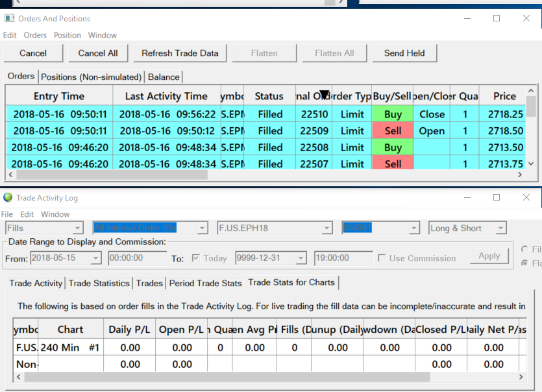Open the Fills type dropdown

pyautogui.click(x=77, y=228)
